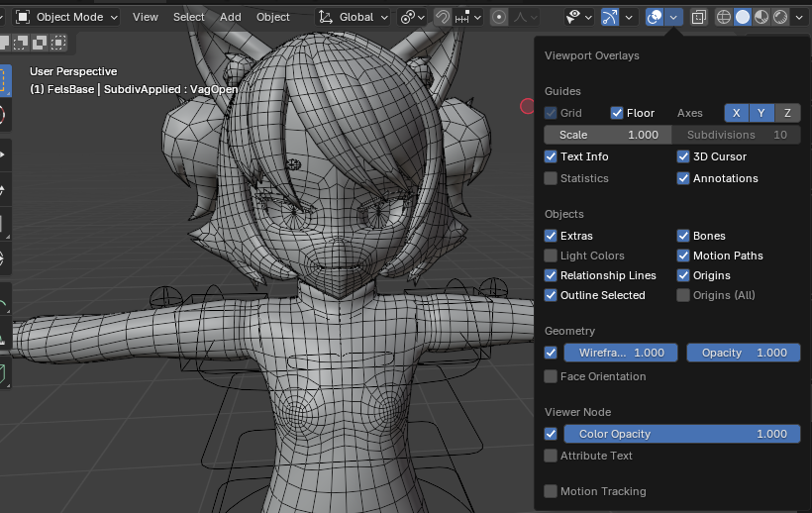The height and width of the screenshot is (513, 812).
Task: Open the gizmo options dropdown arrow
Action: tap(629, 17)
